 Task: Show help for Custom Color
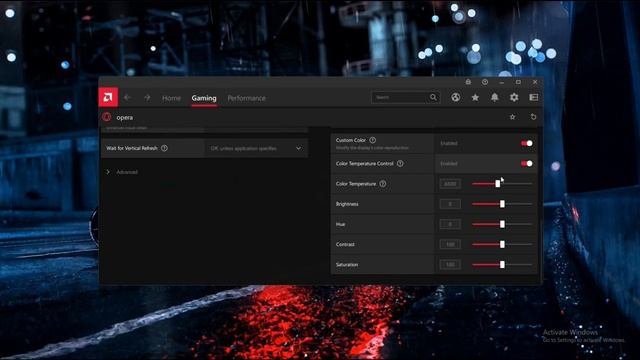372,140
